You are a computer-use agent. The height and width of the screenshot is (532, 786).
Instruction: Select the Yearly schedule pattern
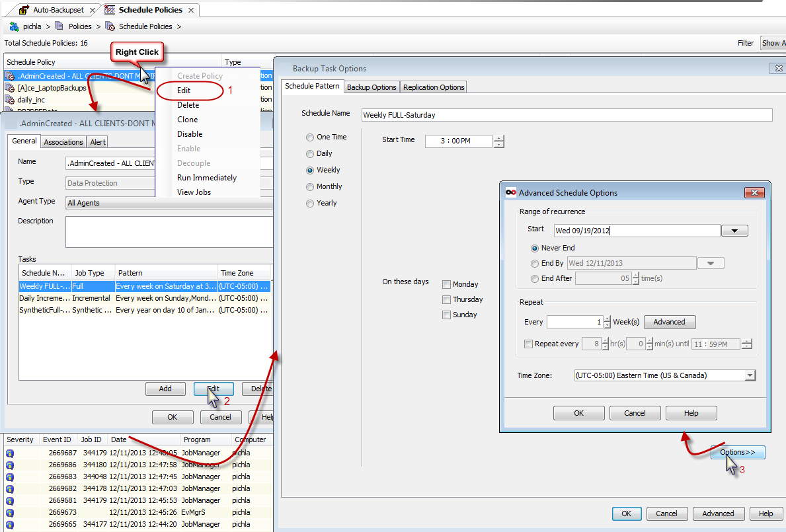pyautogui.click(x=310, y=204)
